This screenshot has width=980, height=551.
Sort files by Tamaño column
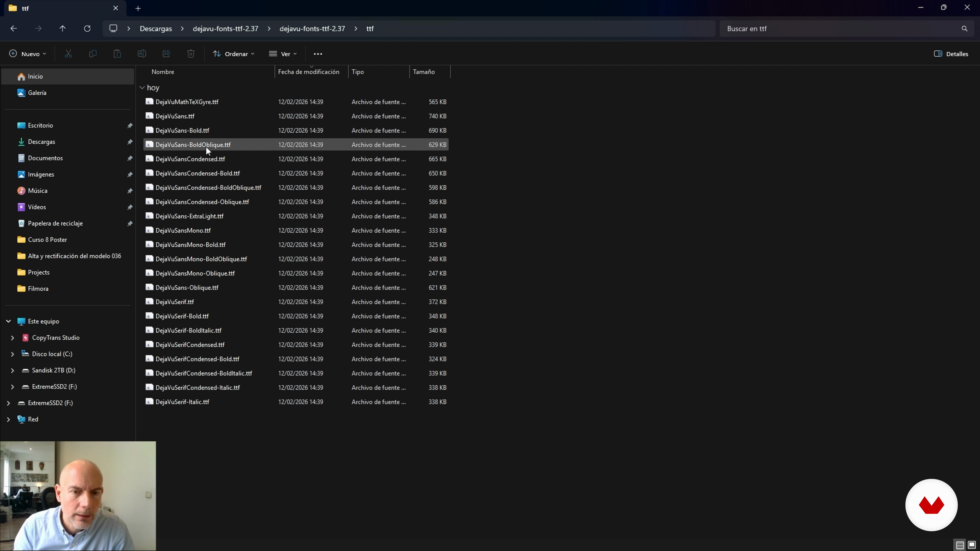(x=430, y=72)
